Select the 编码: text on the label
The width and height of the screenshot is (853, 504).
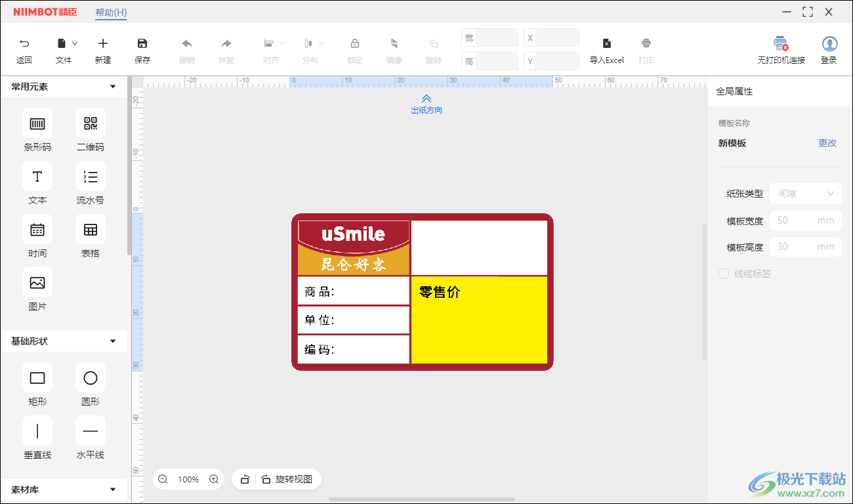pos(320,350)
